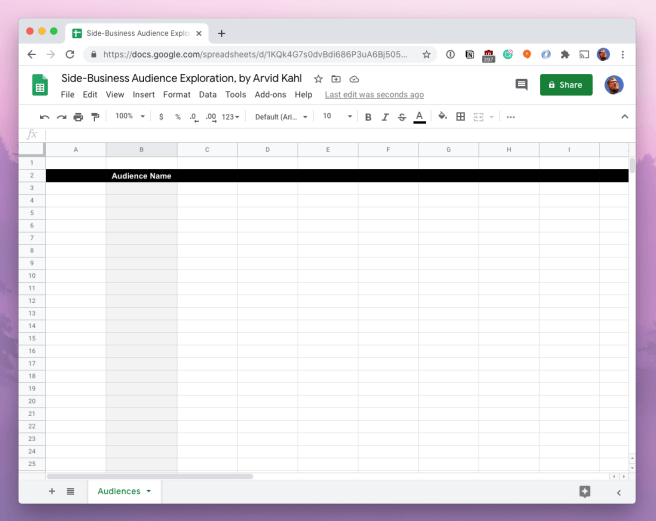Show more toolbar options (three dots)
The image size is (656, 521).
[x=510, y=117]
